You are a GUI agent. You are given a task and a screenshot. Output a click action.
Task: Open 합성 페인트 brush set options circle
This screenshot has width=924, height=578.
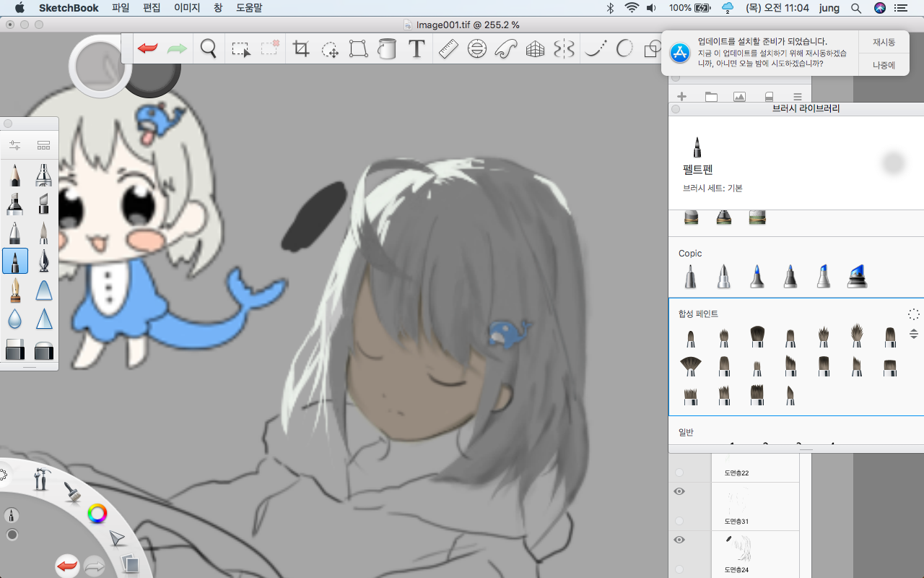(914, 314)
